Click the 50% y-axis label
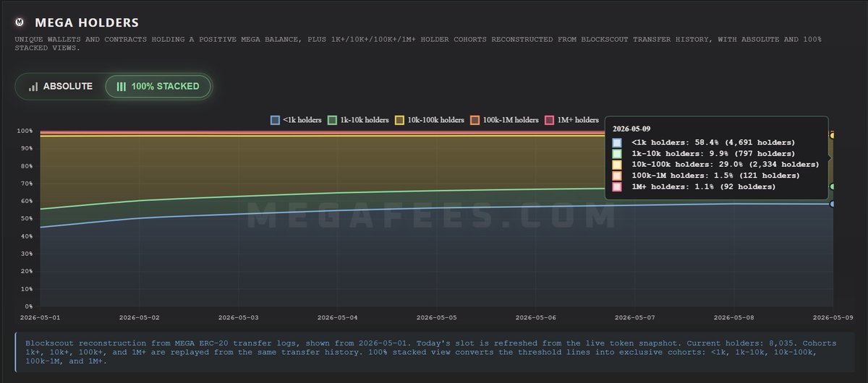 pyautogui.click(x=27, y=218)
